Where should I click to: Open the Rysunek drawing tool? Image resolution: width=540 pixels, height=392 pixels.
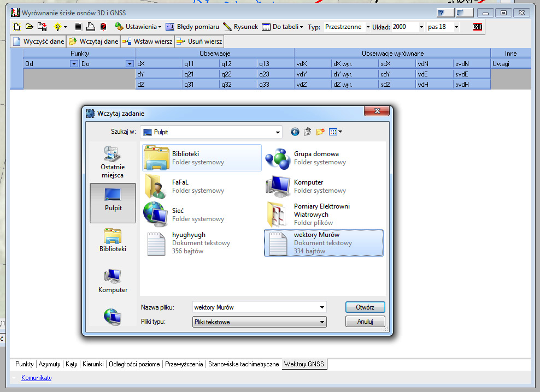[240, 27]
